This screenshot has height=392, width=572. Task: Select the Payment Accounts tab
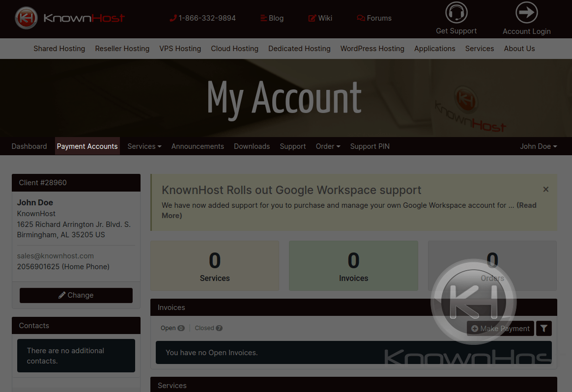(87, 146)
